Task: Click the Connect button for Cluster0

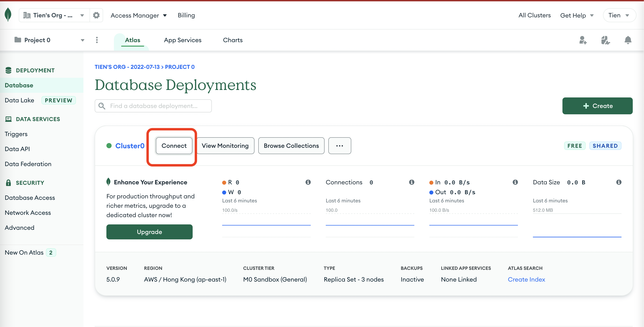Action: (x=174, y=146)
